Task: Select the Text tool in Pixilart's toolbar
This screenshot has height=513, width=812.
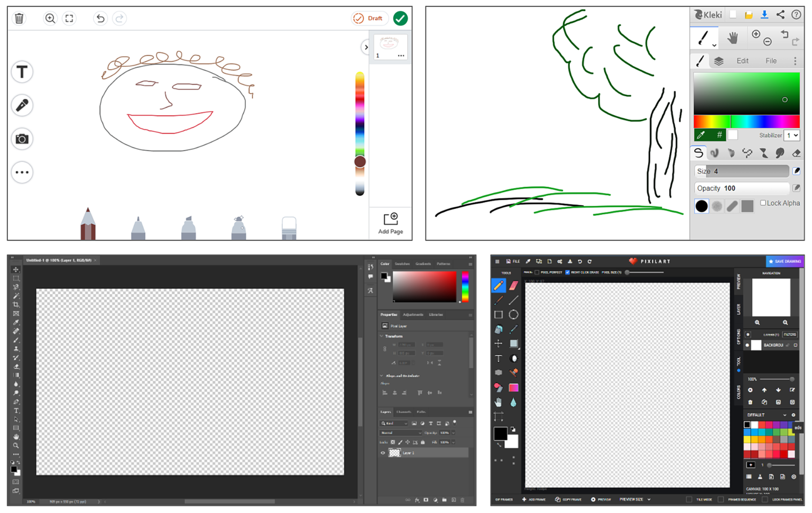Action: point(499,359)
